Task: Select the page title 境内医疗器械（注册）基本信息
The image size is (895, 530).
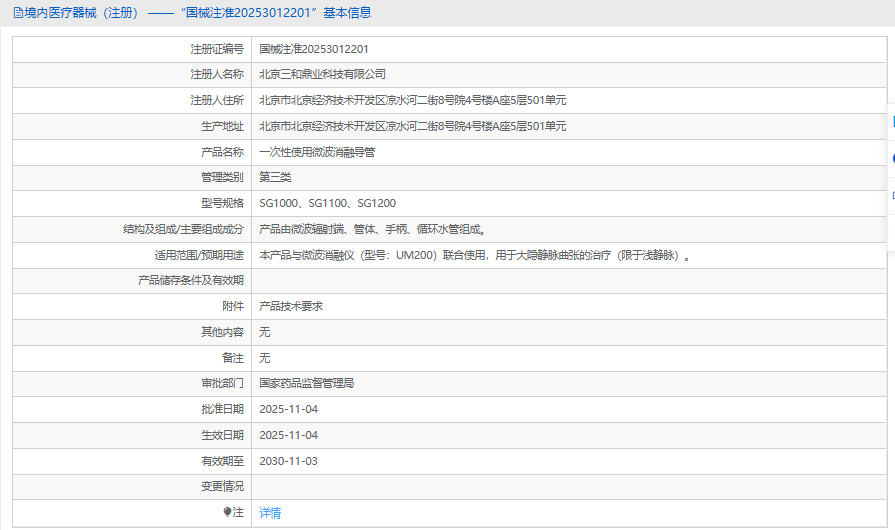Action: pos(193,13)
